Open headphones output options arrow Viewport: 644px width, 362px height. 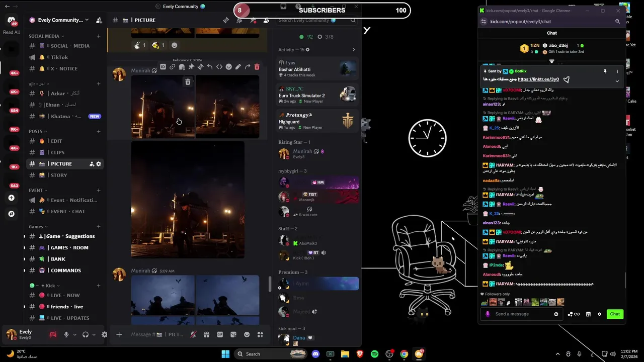pos(94,334)
